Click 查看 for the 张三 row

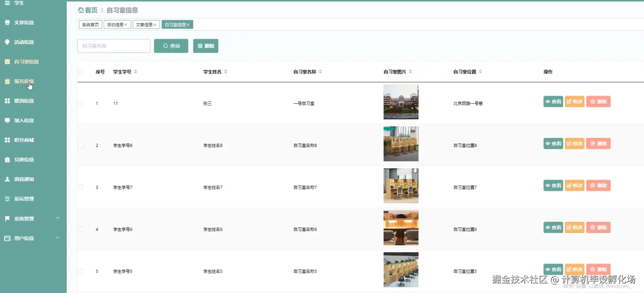(x=553, y=101)
